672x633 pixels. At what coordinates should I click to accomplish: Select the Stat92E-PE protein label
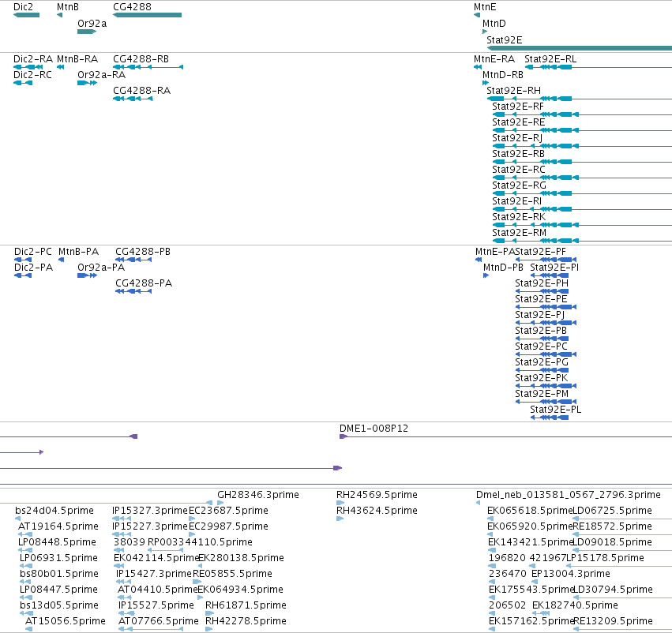541,299
